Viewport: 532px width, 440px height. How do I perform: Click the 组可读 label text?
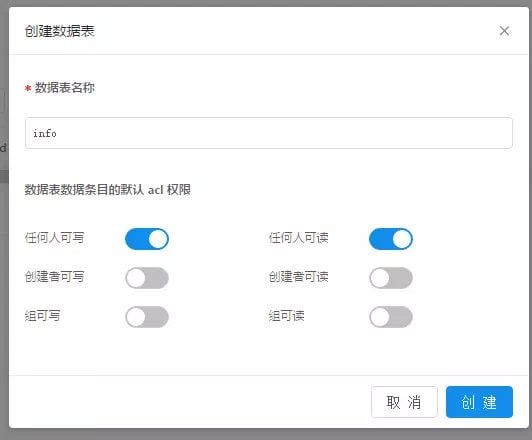click(x=286, y=316)
